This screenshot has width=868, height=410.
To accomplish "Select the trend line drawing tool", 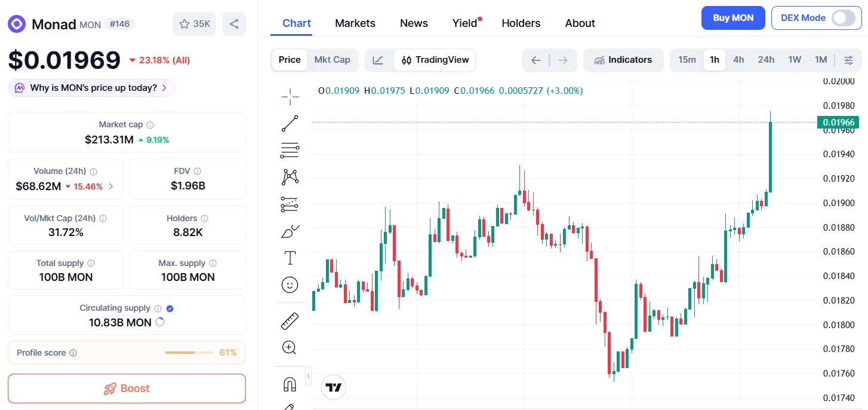I will click(x=290, y=123).
